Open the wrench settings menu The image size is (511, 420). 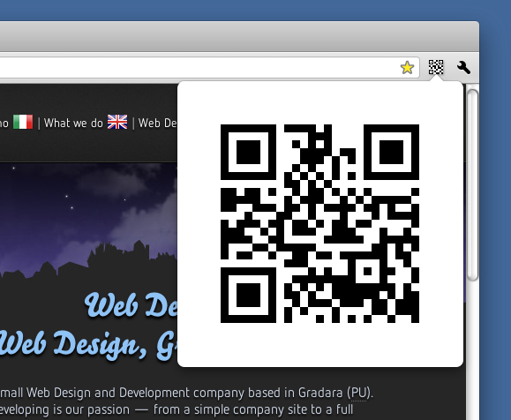463,68
